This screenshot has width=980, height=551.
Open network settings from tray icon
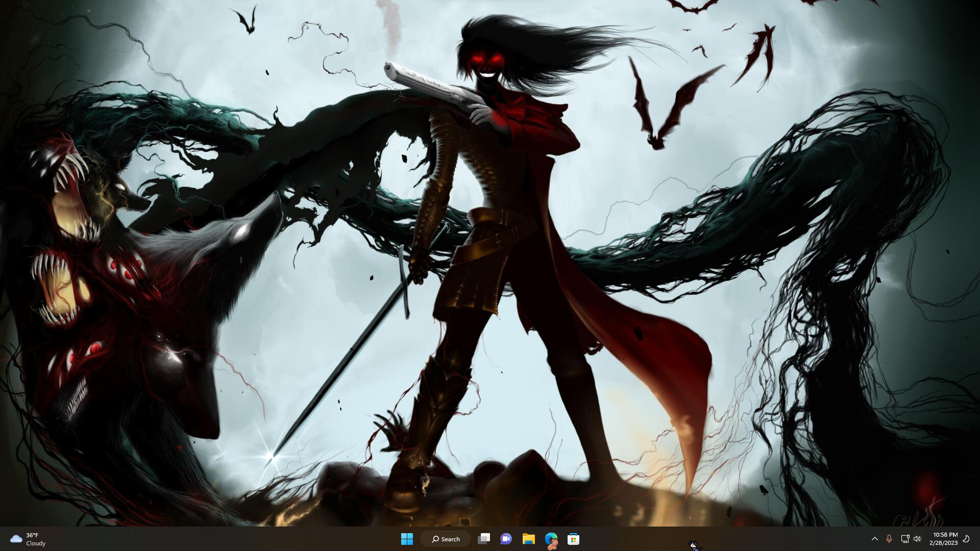[905, 539]
